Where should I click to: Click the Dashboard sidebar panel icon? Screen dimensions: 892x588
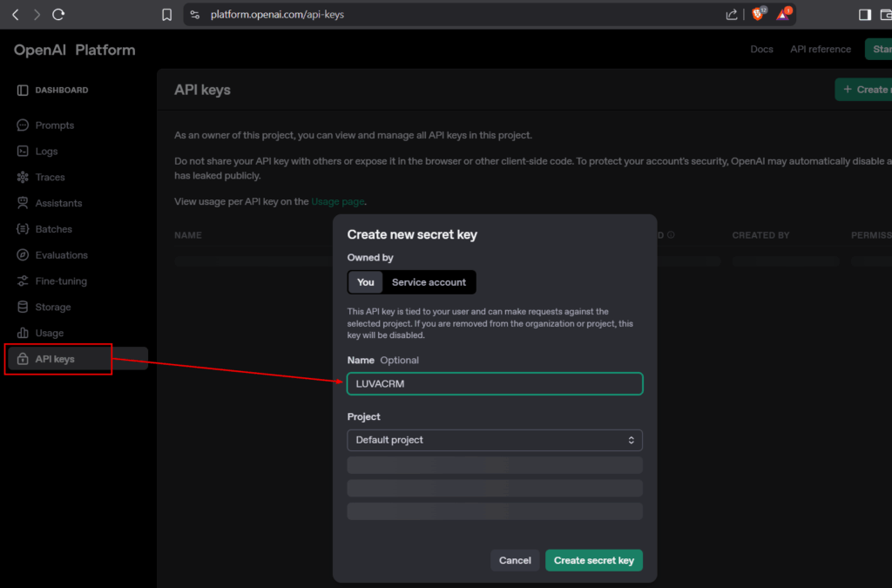pos(23,91)
